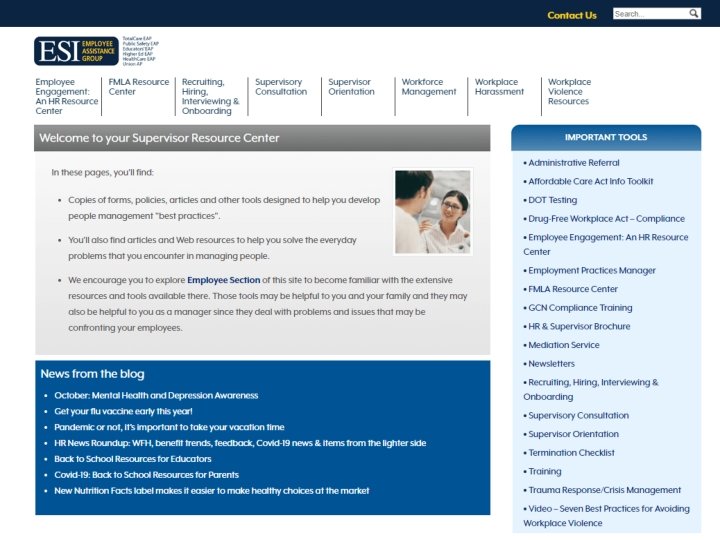Click Welcome to your Supervisor Resource Center heading
The image size is (720, 540).
(x=159, y=138)
